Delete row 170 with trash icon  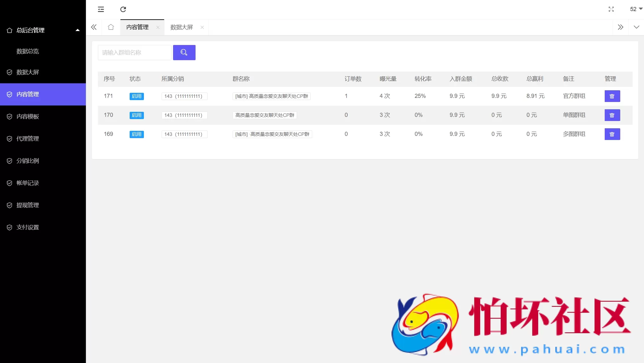coord(612,115)
